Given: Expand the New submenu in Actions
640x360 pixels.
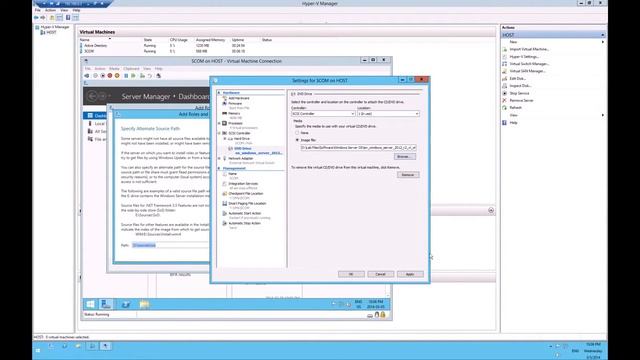Looking at the screenshot, I should [x=602, y=42].
